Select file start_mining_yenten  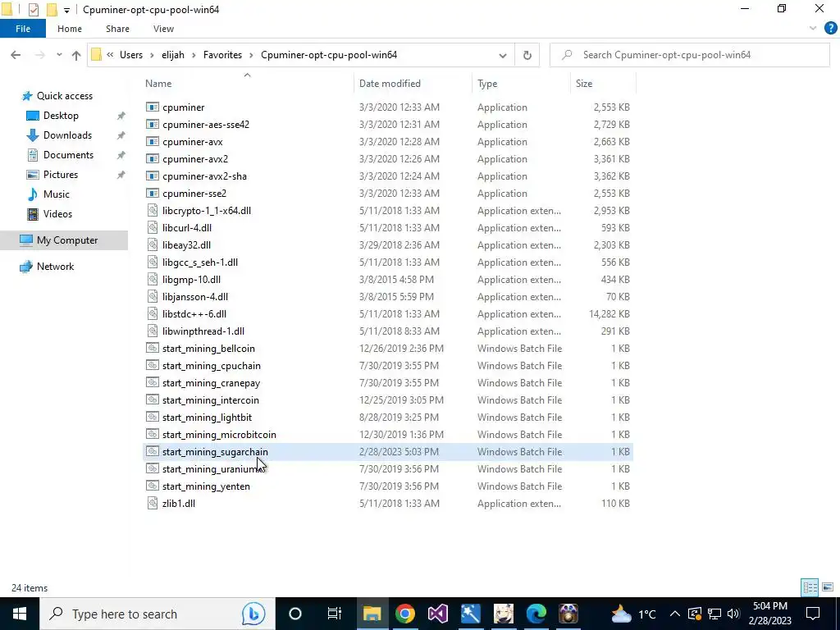click(x=206, y=486)
